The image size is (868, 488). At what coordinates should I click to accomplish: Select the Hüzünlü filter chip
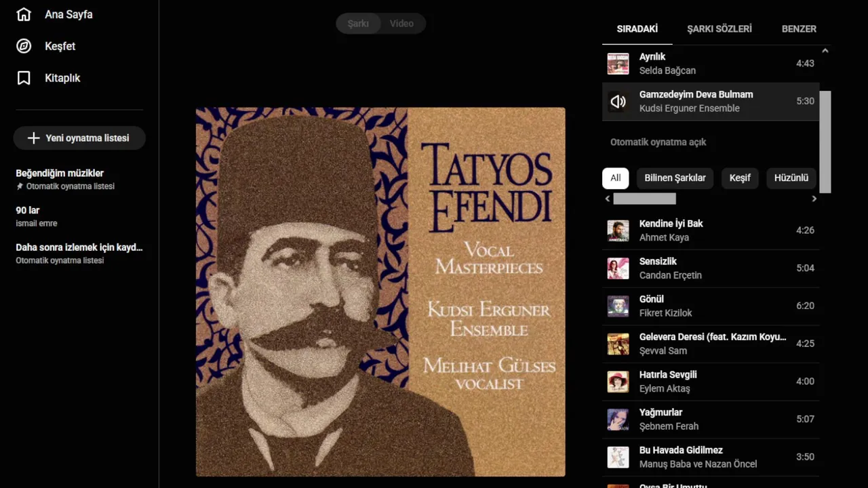point(791,178)
